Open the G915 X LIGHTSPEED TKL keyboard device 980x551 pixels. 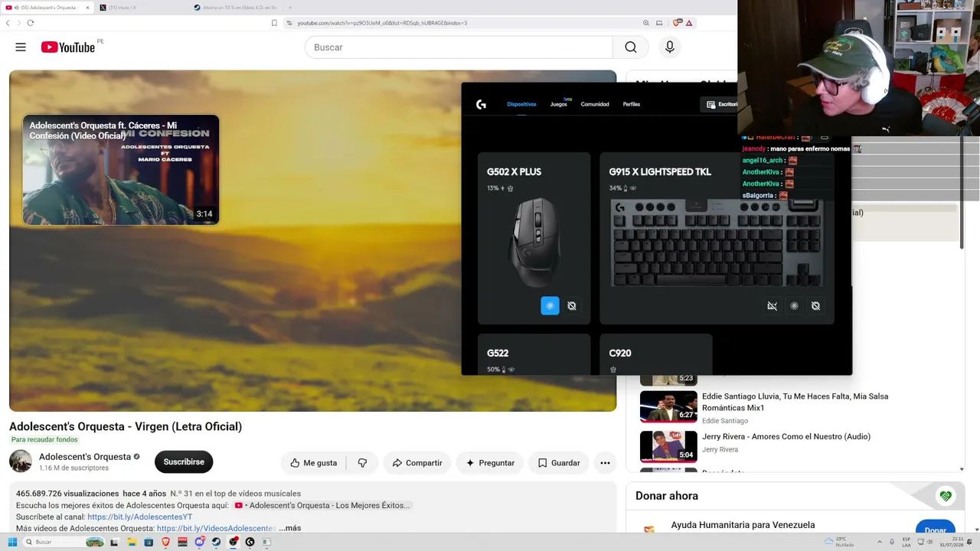717,243
